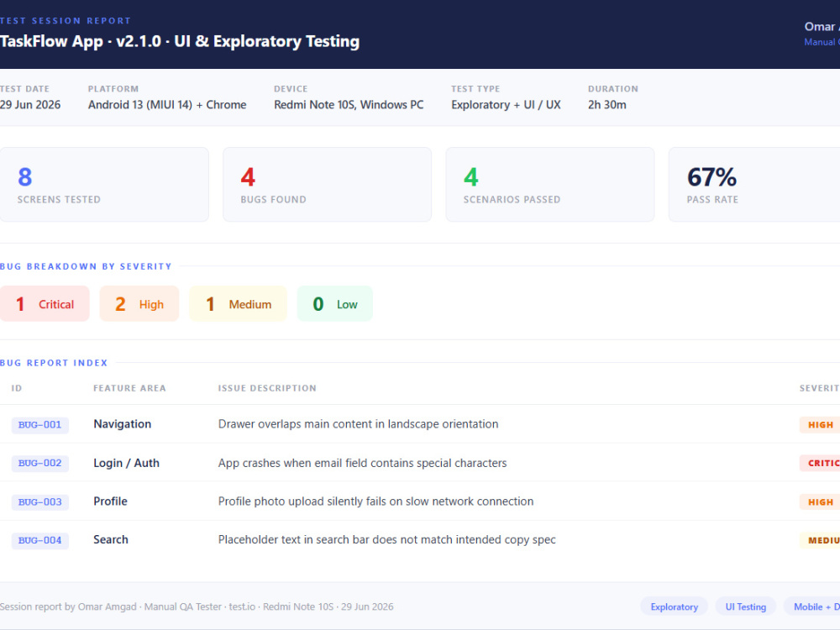
Task: Click the TaskFlow App report title
Action: point(180,41)
